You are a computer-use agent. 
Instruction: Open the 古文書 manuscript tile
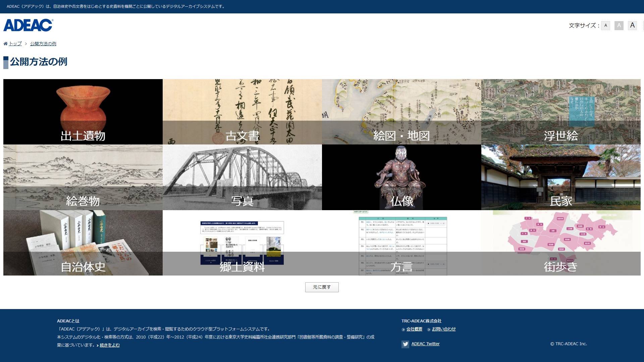pos(242,112)
